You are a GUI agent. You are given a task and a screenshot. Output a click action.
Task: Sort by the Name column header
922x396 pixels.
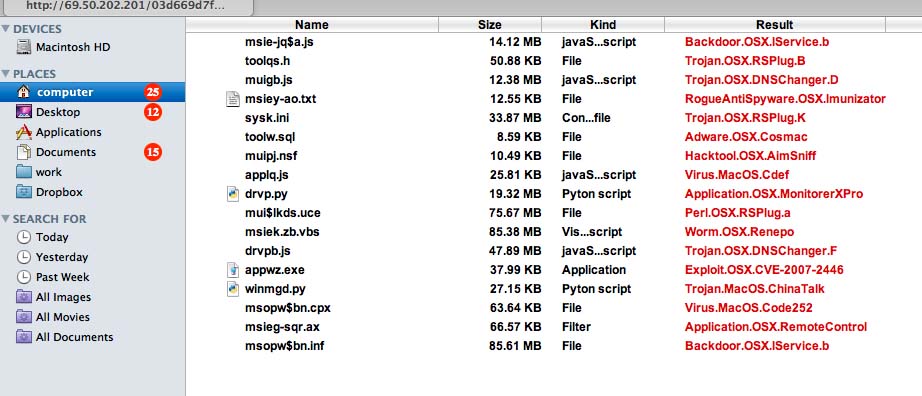pyautogui.click(x=312, y=25)
